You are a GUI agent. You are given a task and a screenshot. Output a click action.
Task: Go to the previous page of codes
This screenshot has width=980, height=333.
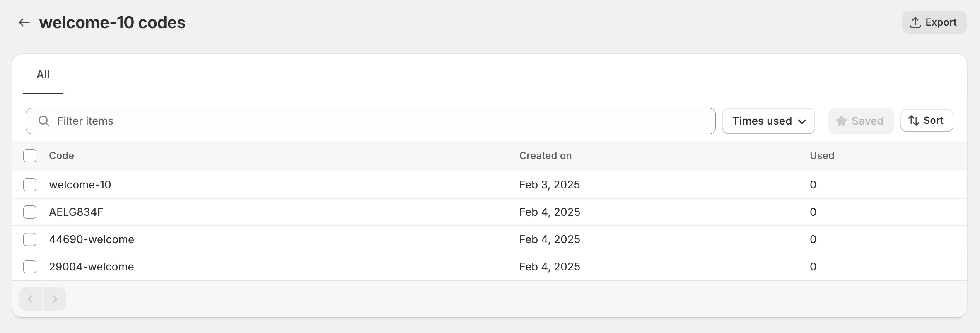[31, 299]
